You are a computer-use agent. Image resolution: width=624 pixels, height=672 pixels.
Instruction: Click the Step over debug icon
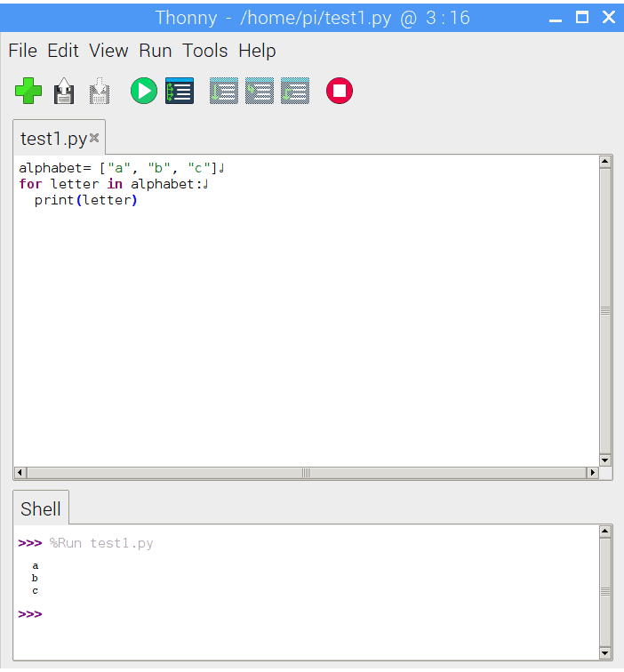[224, 91]
